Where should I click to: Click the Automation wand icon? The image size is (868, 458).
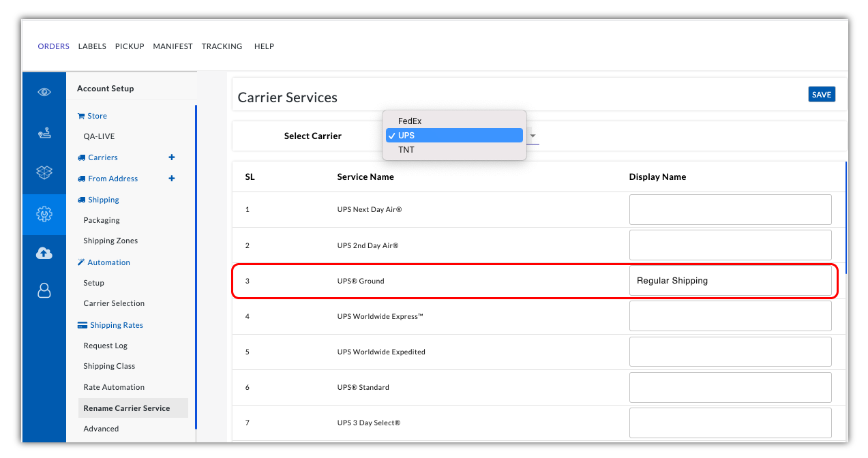[81, 262]
